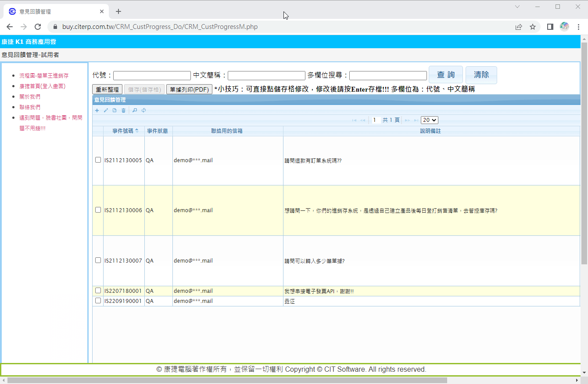Reload the page in the browser
Image resolution: width=588 pixels, height=384 pixels.
(x=38, y=27)
